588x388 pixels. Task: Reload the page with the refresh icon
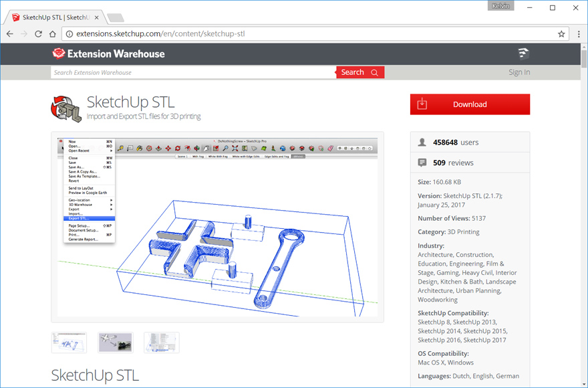coord(38,34)
